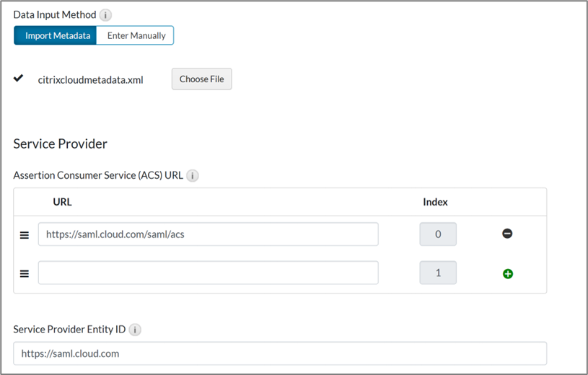
Task: Click info icon beside Service Provider Entity ID
Action: pos(135,330)
